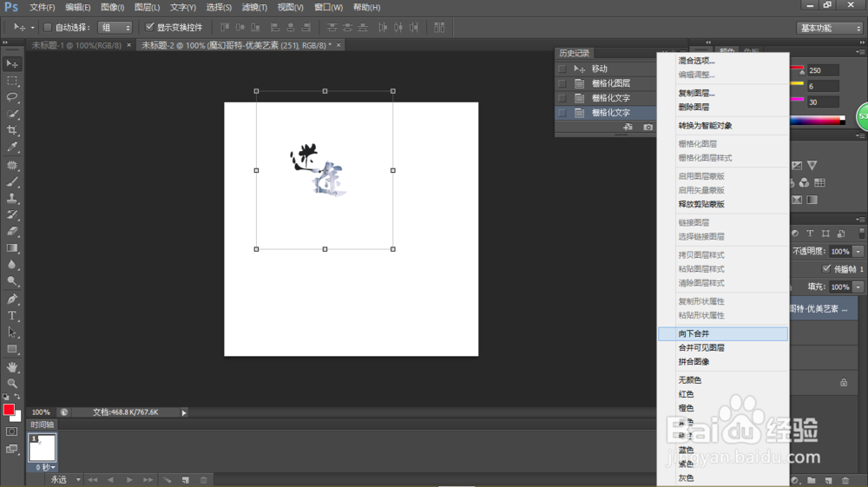The height and width of the screenshot is (487, 868).
Task: Choose 向下合并 from context menu
Action: pos(723,333)
